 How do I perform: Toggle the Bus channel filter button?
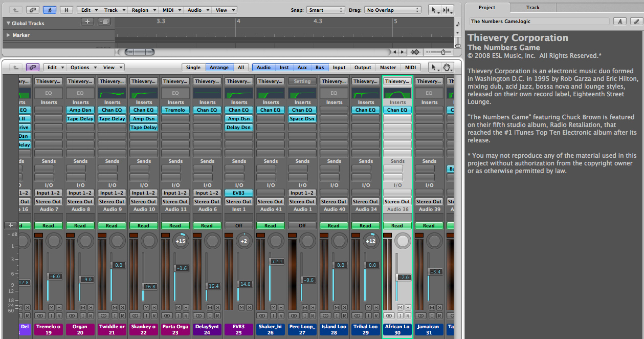point(320,68)
